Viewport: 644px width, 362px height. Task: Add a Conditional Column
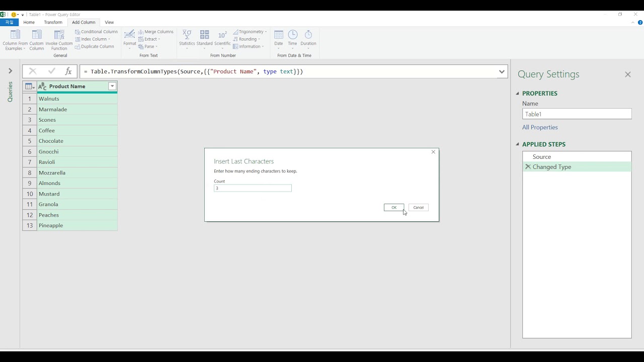pos(96,32)
